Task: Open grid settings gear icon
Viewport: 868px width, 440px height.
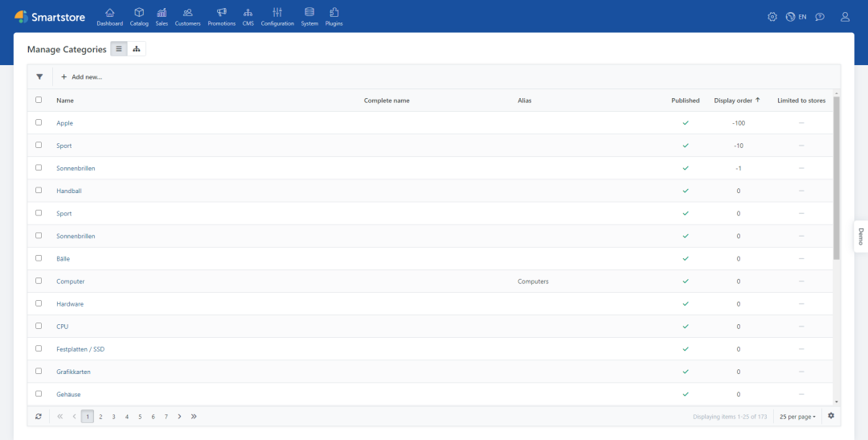Action: click(831, 416)
